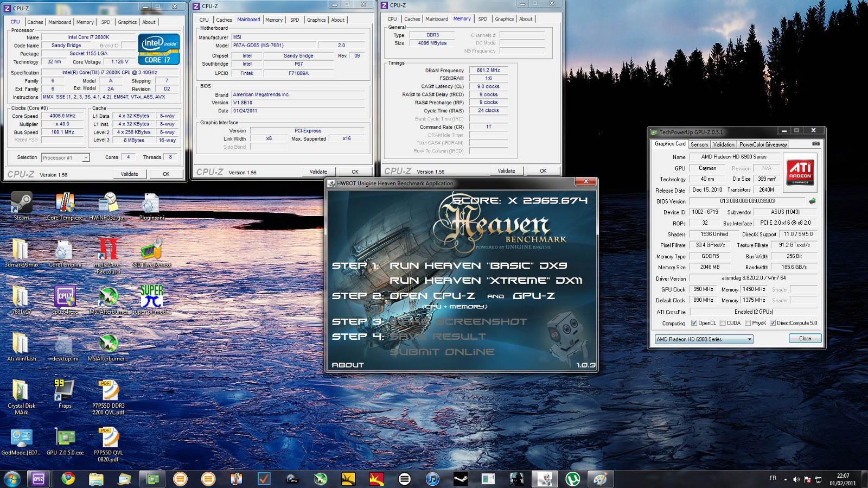Screen dimensions: 868x488
Task: Open About tab in first CPU-Z window
Action: [x=149, y=22]
